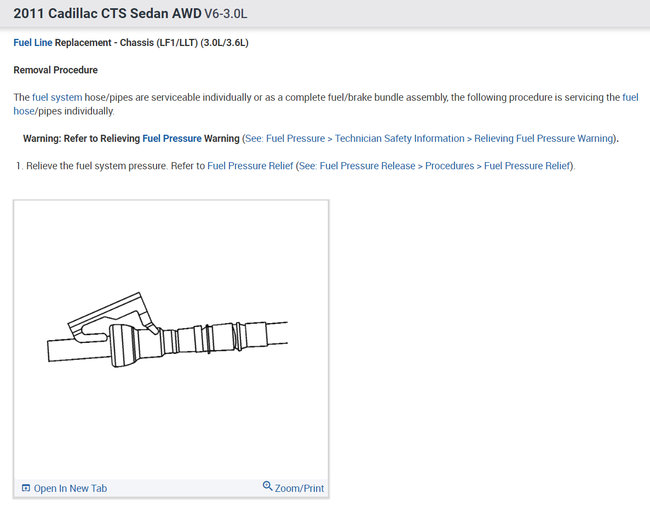650x505 pixels.
Task: Click 'Open In New Tab' text link
Action: [70, 488]
